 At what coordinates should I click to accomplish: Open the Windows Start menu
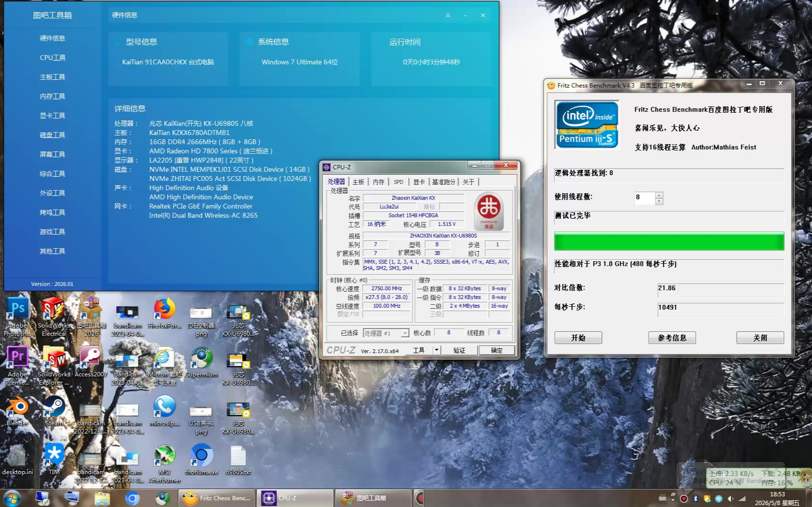click(x=12, y=498)
